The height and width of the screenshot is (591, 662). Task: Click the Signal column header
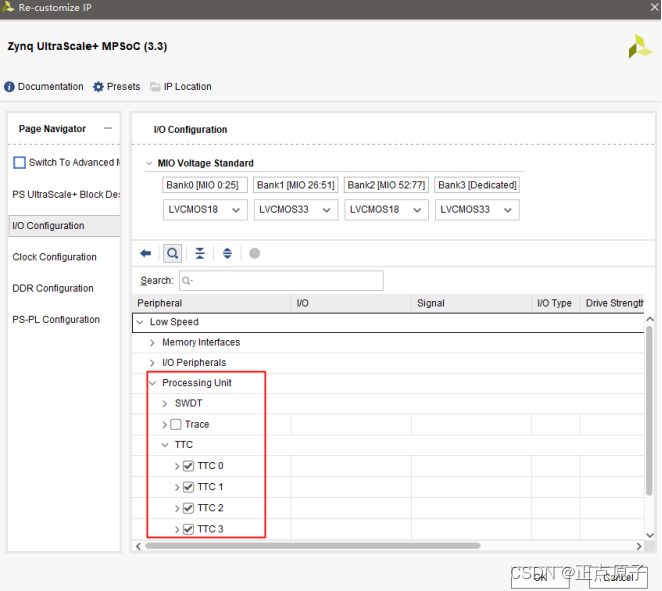point(472,303)
